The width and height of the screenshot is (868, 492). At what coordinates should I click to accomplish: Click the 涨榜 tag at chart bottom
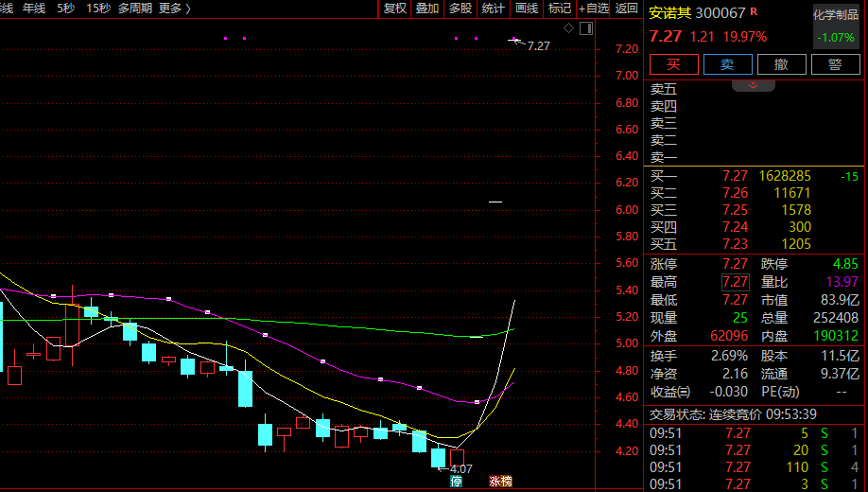click(x=500, y=482)
